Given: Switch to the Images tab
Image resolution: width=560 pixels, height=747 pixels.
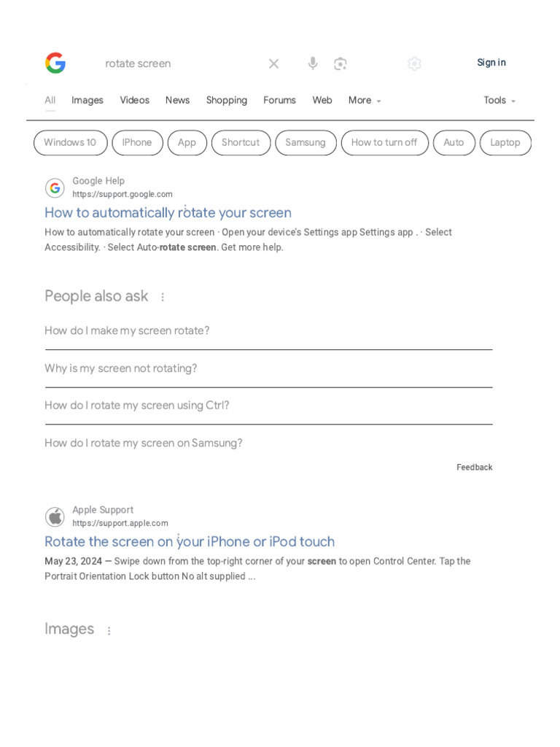Looking at the screenshot, I should pyautogui.click(x=87, y=101).
